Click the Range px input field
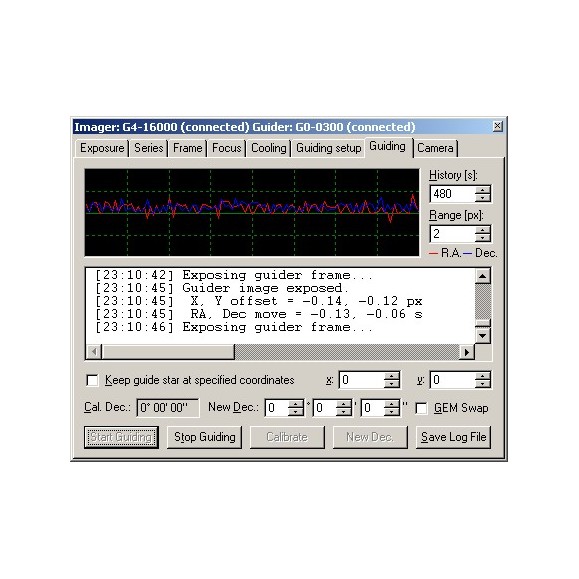The image size is (579, 579). 453,234
